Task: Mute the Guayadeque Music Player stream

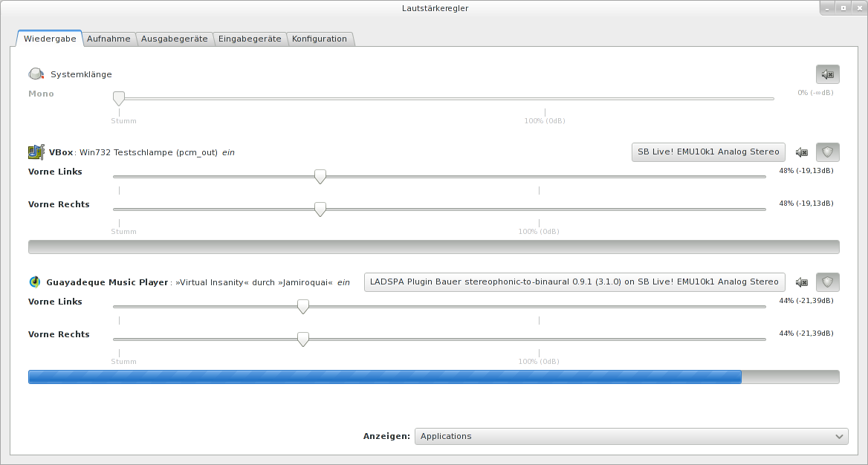Action: point(801,282)
